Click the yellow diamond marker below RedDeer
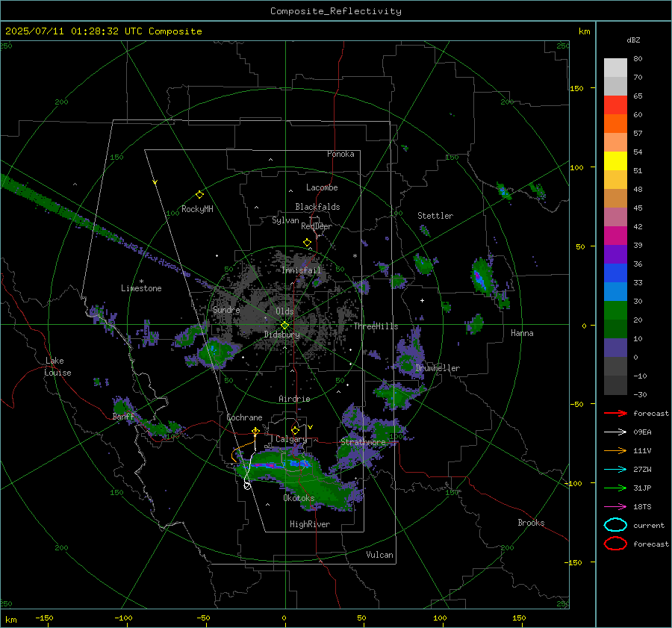 point(307,243)
